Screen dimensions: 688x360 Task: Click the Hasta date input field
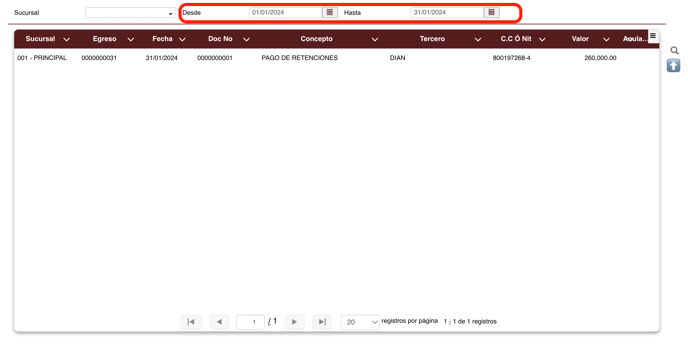pyautogui.click(x=447, y=13)
